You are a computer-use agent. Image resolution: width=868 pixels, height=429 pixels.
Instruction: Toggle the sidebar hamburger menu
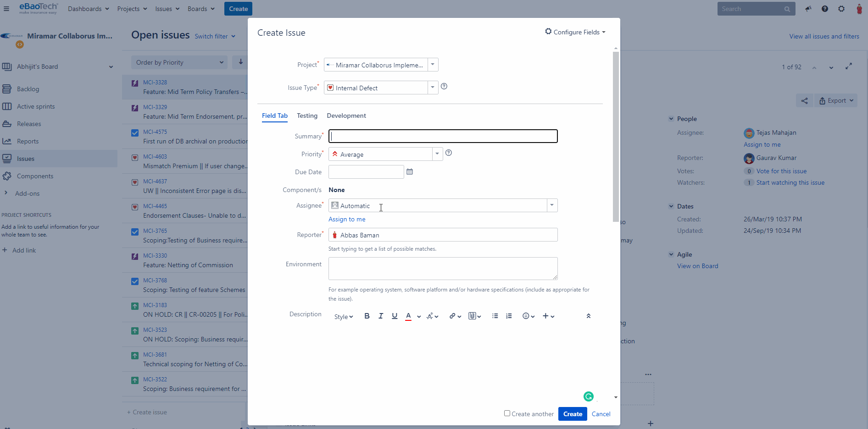click(x=6, y=9)
